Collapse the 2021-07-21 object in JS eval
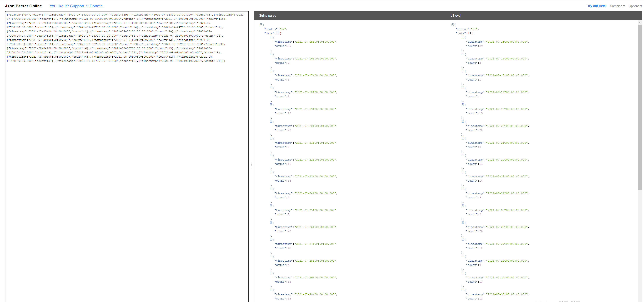Viewport: 644px width, 302px height. point(463,138)
